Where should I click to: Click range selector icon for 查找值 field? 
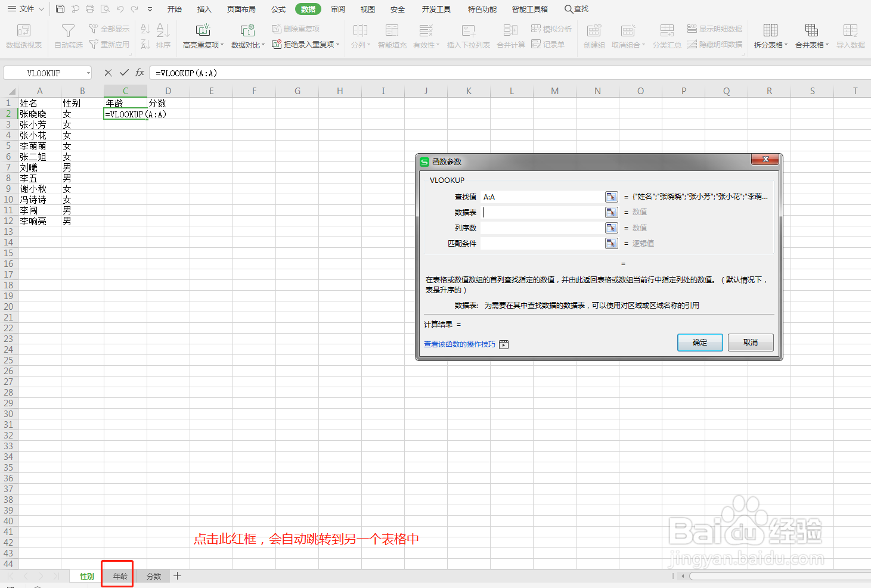(x=612, y=197)
